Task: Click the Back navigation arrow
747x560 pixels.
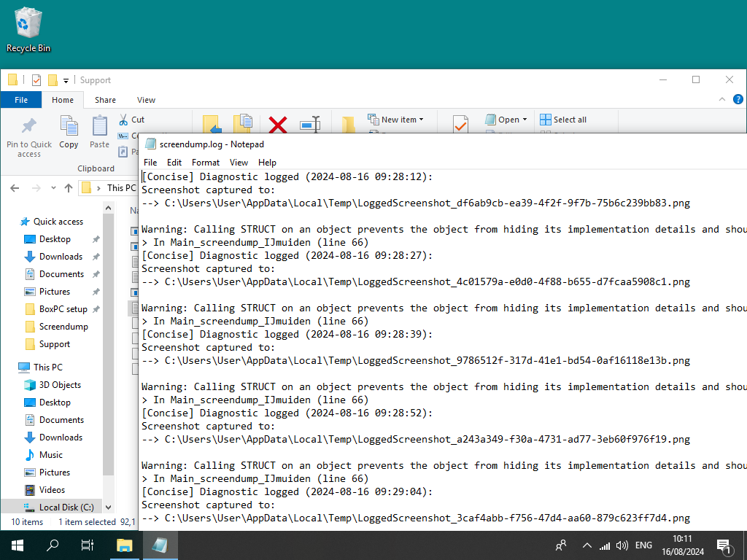Action: tap(15, 188)
